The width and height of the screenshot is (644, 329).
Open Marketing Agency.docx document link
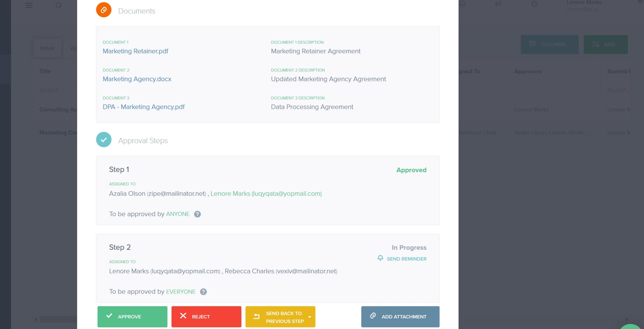point(137,79)
